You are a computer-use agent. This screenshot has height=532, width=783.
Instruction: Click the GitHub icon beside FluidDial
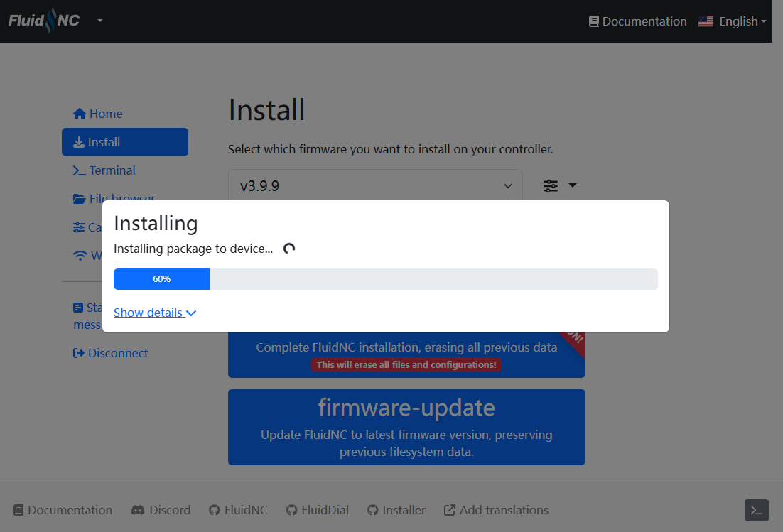(x=291, y=510)
